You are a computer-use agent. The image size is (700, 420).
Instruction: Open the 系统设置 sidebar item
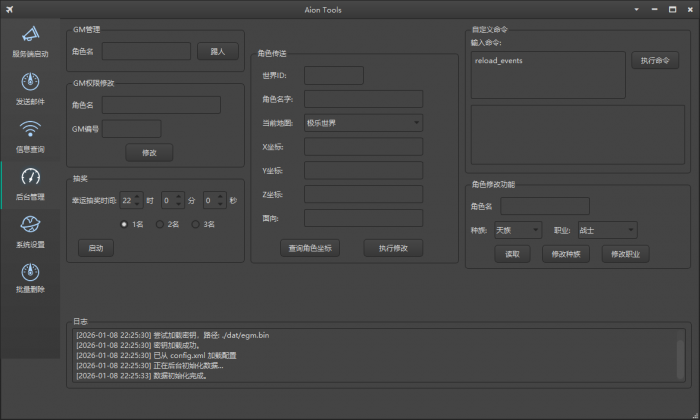[30, 232]
